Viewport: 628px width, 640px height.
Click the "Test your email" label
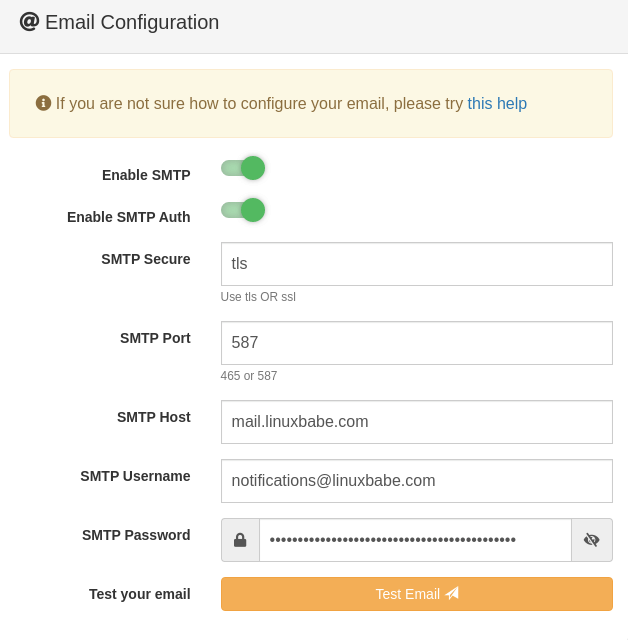(139, 594)
